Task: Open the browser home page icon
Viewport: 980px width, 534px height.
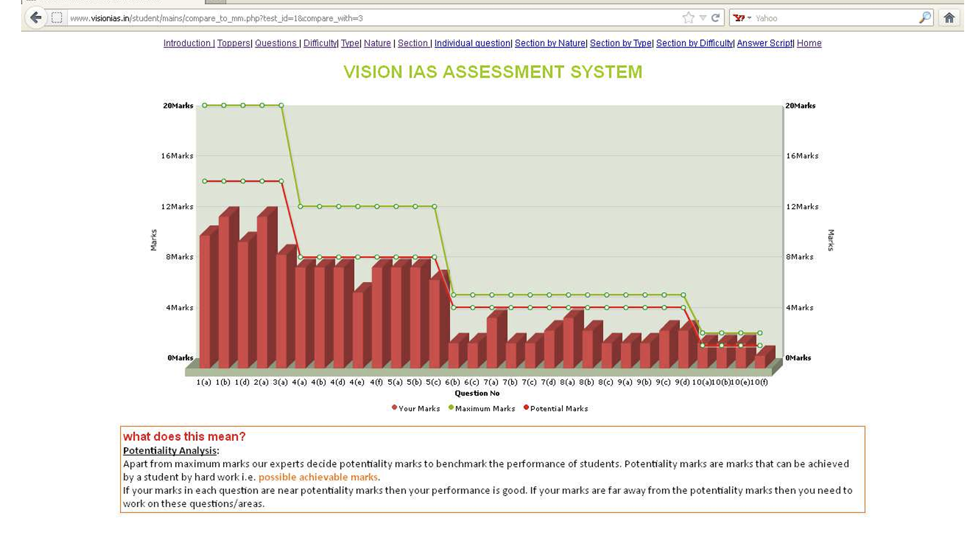Action: 949,18
